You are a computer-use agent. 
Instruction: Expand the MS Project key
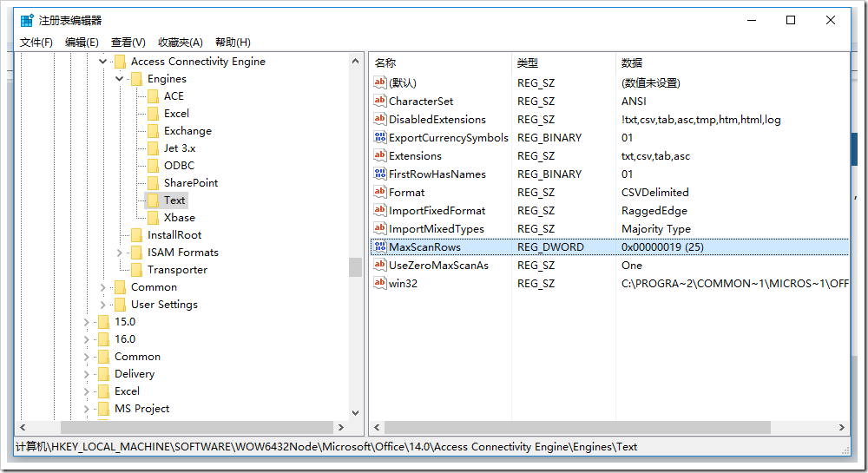point(86,410)
